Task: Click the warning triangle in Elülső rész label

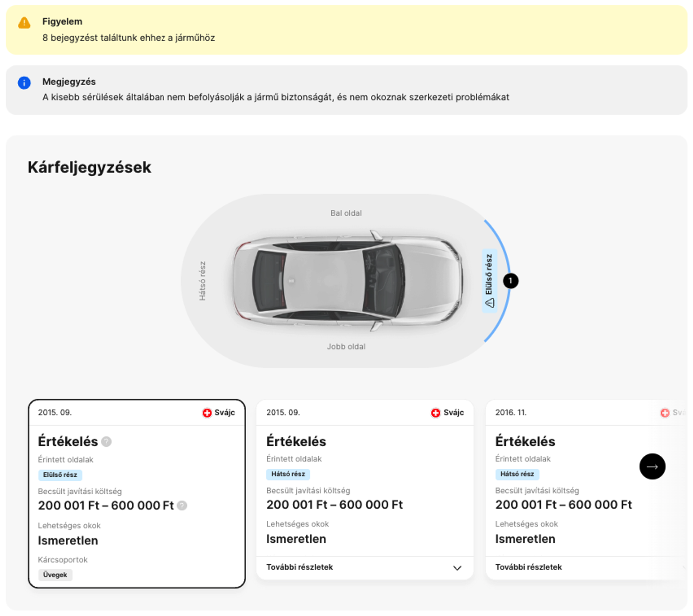Action: click(x=489, y=303)
